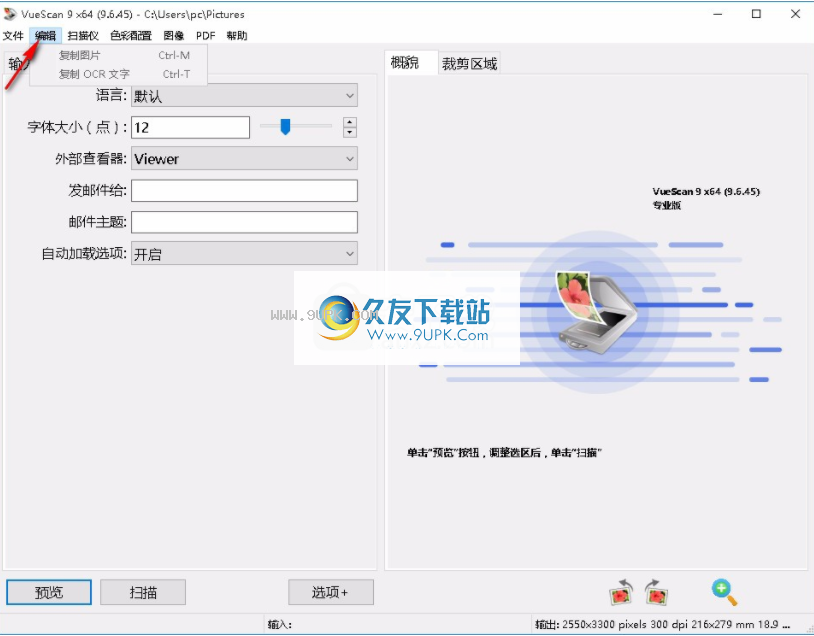This screenshot has width=814, height=636.
Task: Decrease font size with down stepper arrow
Action: pyautogui.click(x=350, y=132)
